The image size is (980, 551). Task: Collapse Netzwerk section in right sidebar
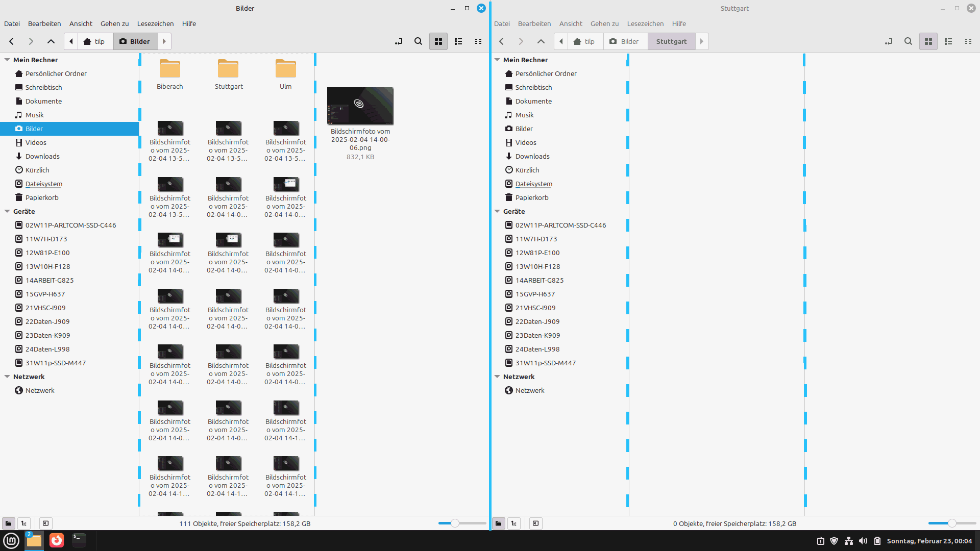point(497,377)
